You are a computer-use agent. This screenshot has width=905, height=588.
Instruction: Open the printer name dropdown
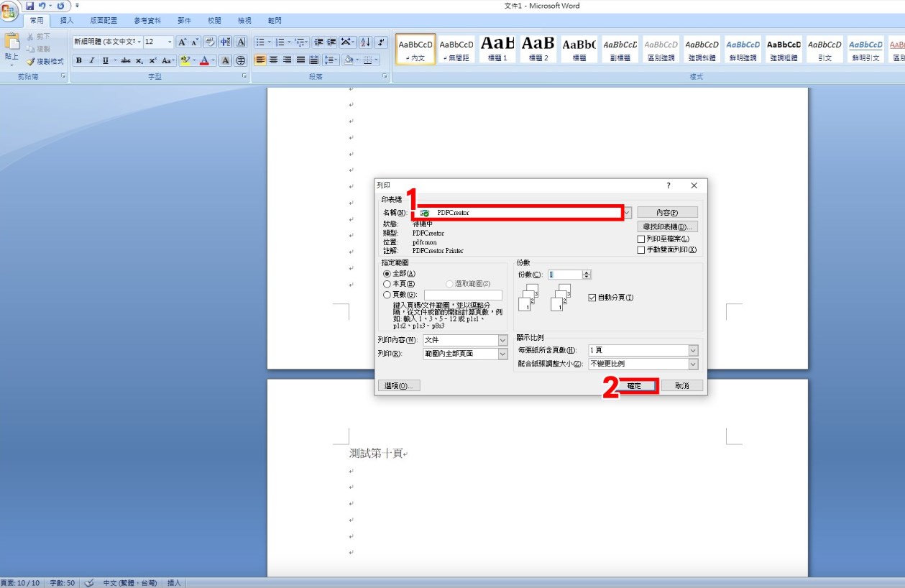(x=628, y=213)
